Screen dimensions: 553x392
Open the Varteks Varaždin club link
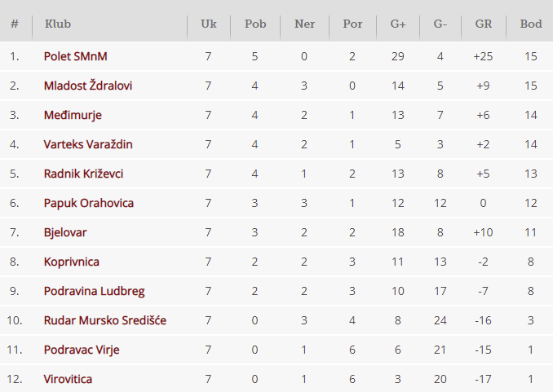tap(88, 144)
